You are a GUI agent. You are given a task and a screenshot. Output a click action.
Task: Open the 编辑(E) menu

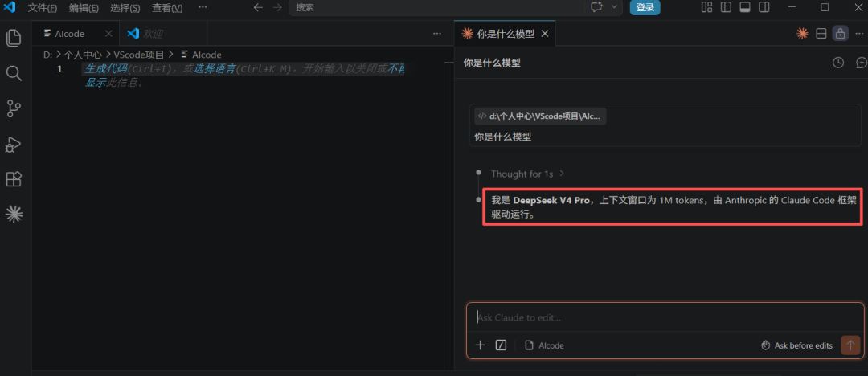(84, 8)
